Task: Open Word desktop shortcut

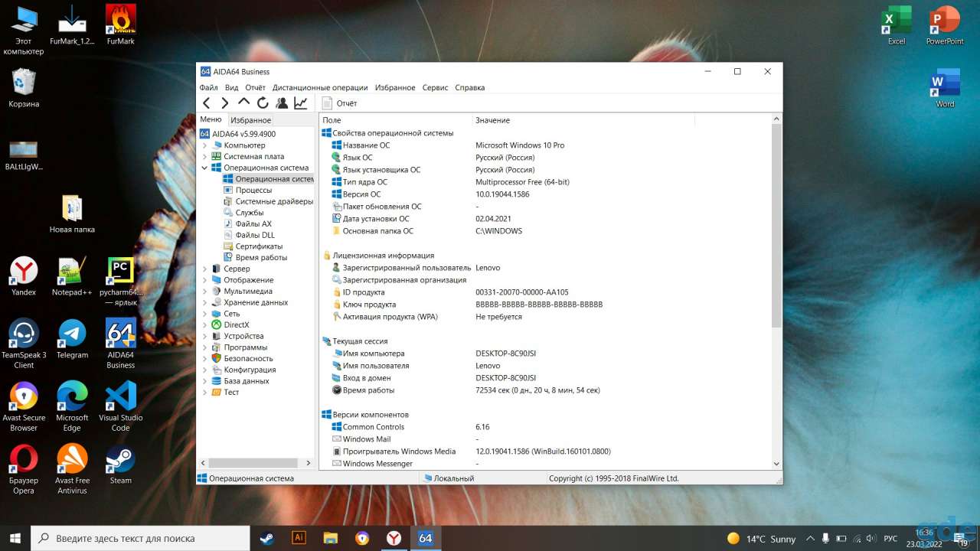Action: point(945,88)
